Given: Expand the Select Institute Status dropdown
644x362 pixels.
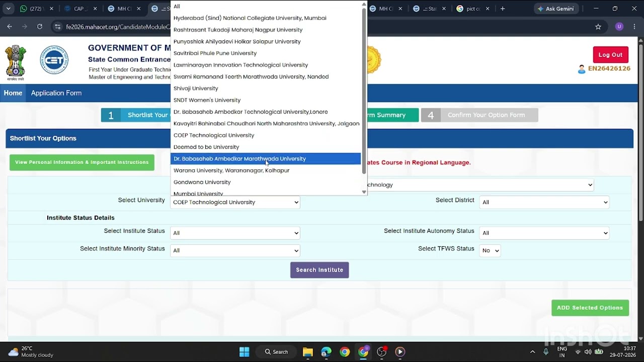Looking at the screenshot, I should pyautogui.click(x=235, y=233).
